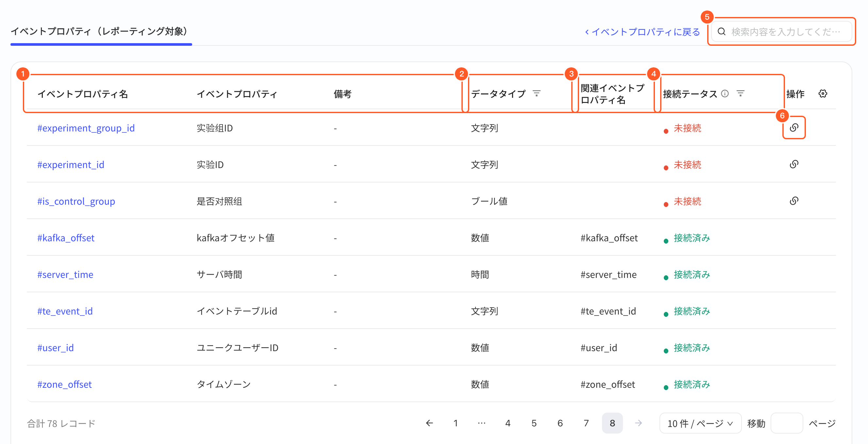Viewport: 868px width, 444px height.
Task: Go to page 5
Action: click(x=534, y=423)
